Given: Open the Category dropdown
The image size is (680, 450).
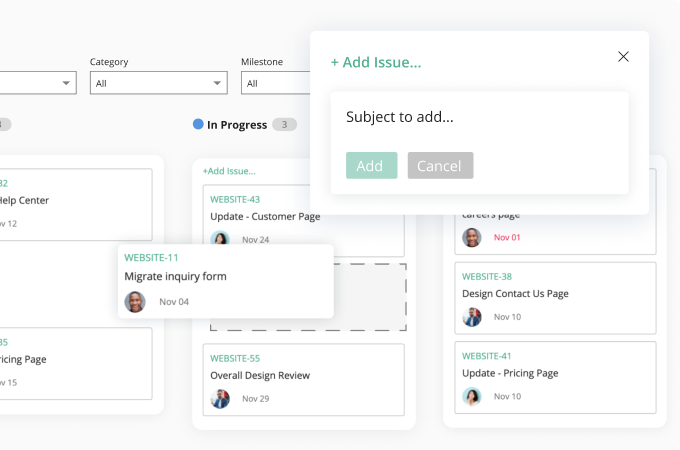Looking at the screenshot, I should click(x=159, y=83).
